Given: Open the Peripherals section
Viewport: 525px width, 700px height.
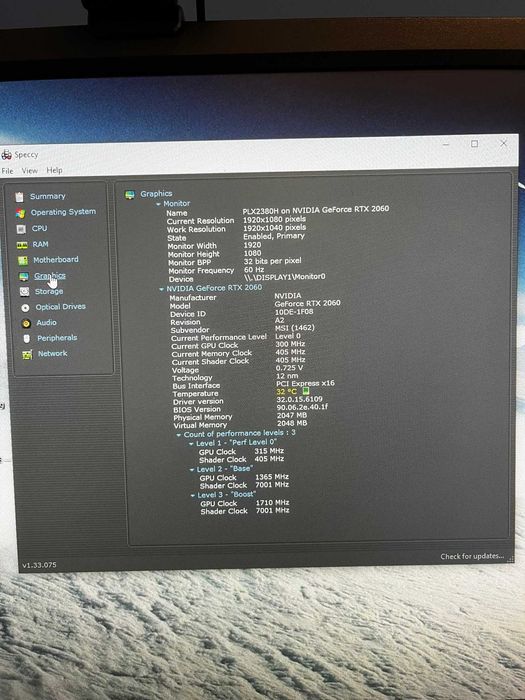Looking at the screenshot, I should tap(57, 338).
